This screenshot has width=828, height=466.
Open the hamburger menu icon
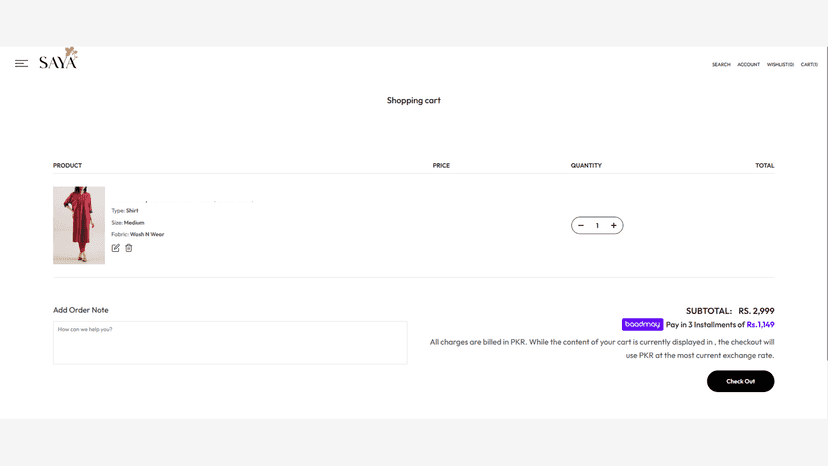pyautogui.click(x=21, y=64)
